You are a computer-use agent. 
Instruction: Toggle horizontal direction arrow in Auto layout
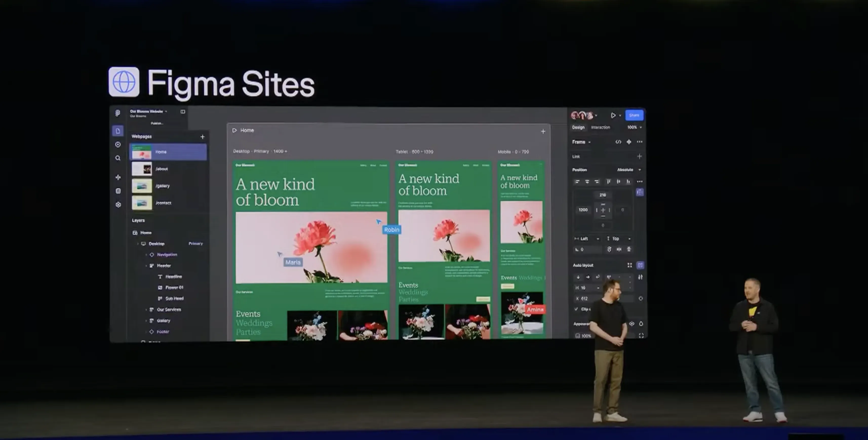click(x=588, y=277)
